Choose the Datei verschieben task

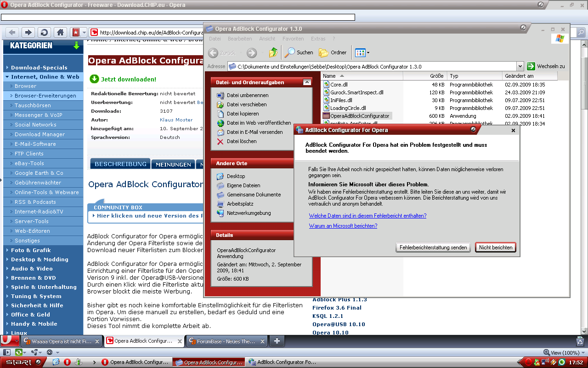pyautogui.click(x=242, y=104)
